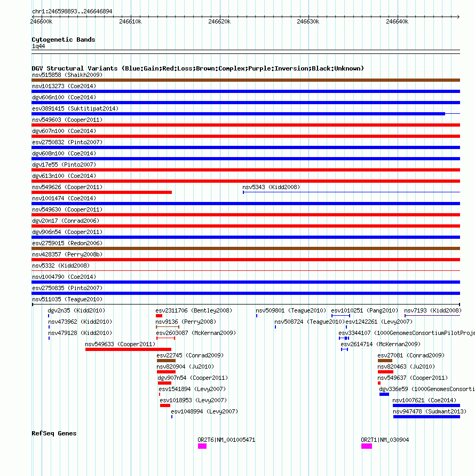Select the dgv613n100 (Coe2014) label

(x=64, y=176)
